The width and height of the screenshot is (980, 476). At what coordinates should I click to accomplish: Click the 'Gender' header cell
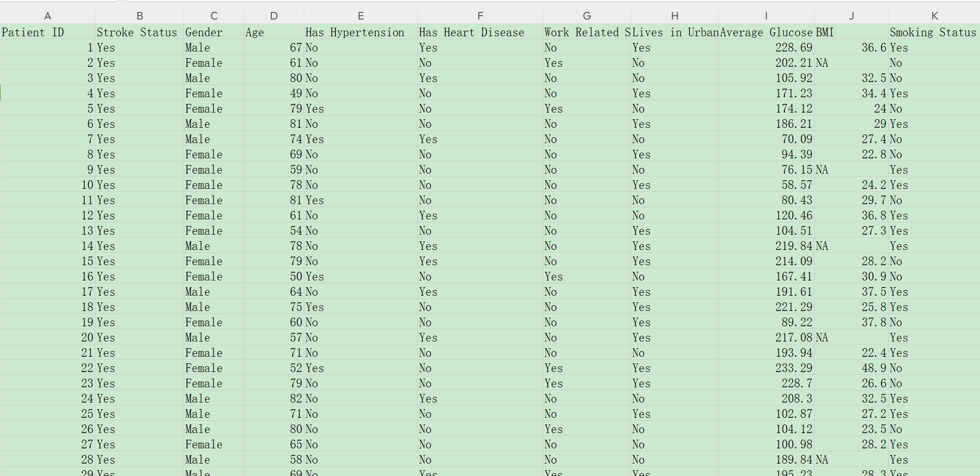click(214, 32)
